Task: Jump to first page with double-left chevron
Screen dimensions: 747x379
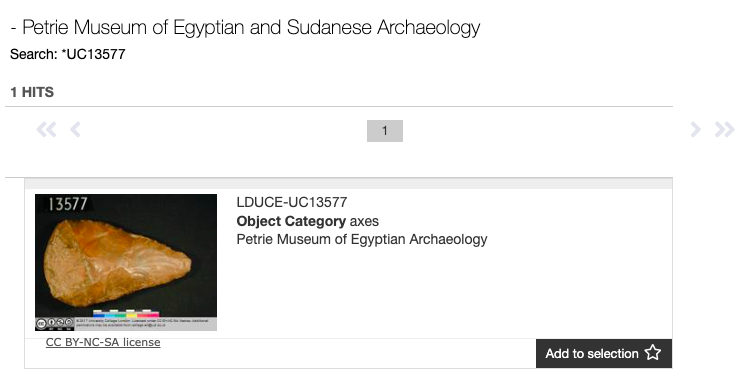Action: (46, 130)
